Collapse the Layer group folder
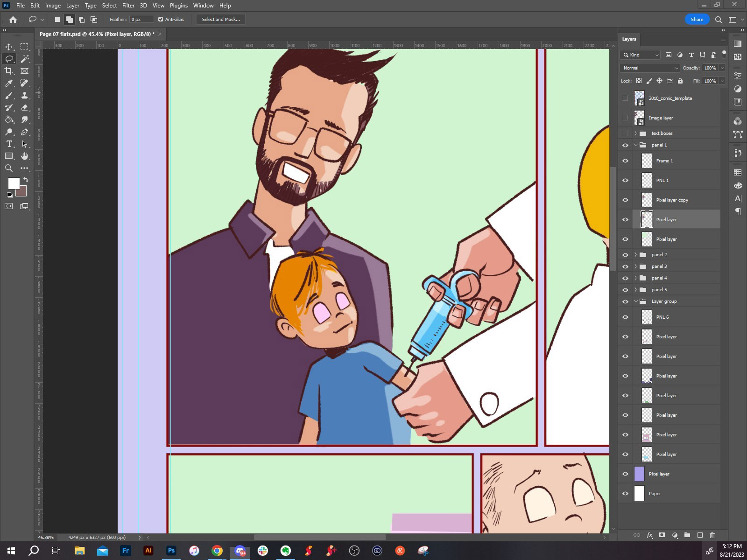This screenshot has height=560, width=747. coord(635,301)
